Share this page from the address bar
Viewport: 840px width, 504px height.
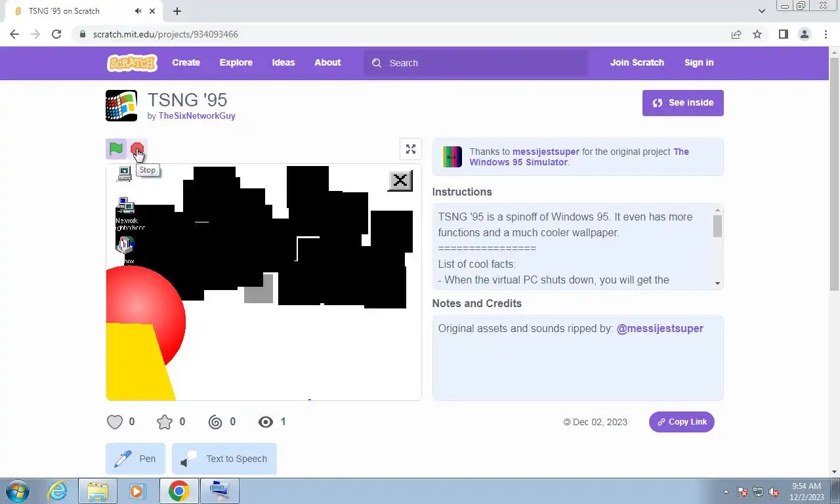coord(736,34)
